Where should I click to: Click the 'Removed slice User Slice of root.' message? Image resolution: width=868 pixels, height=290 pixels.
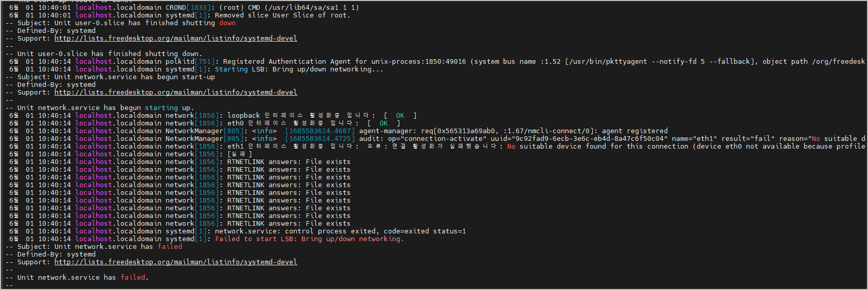[x=282, y=15]
